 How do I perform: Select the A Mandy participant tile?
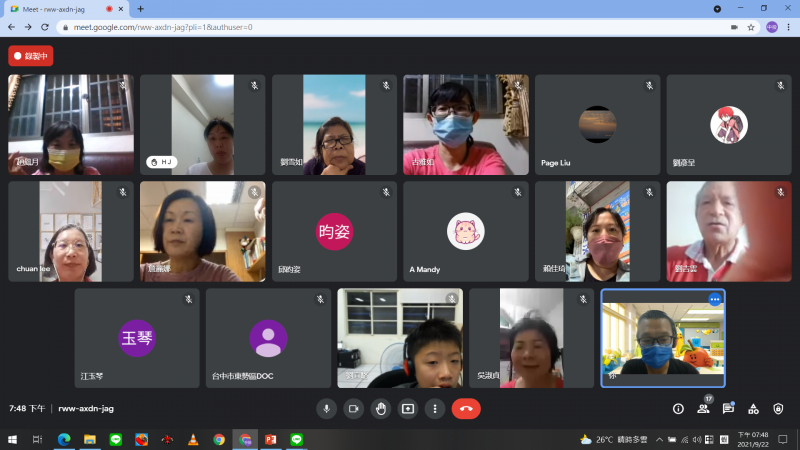pyautogui.click(x=465, y=231)
